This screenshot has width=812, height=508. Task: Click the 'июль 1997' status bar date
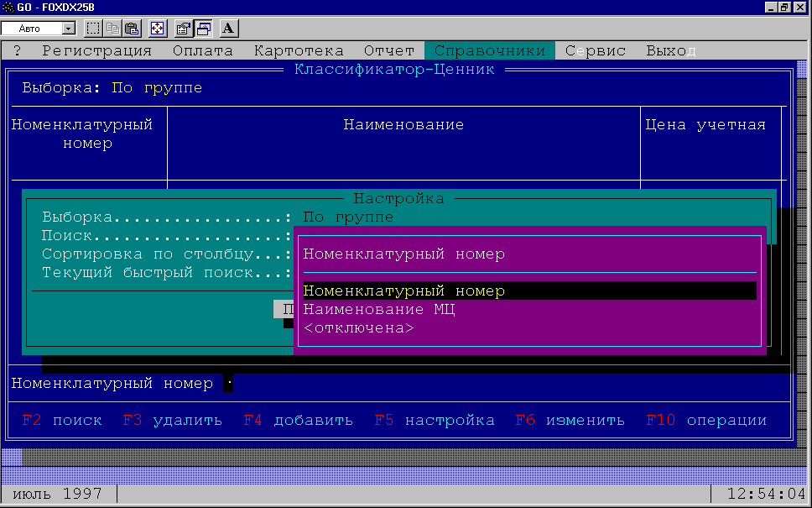click(x=57, y=494)
